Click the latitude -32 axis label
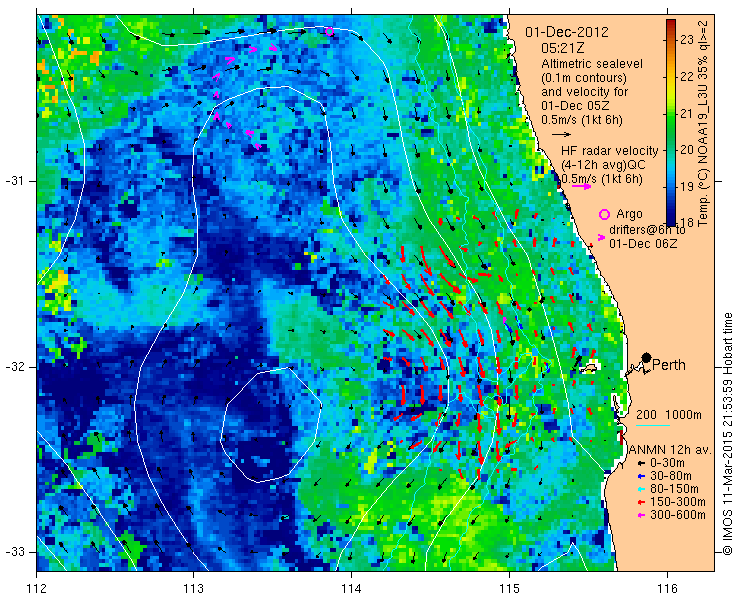 coord(15,367)
